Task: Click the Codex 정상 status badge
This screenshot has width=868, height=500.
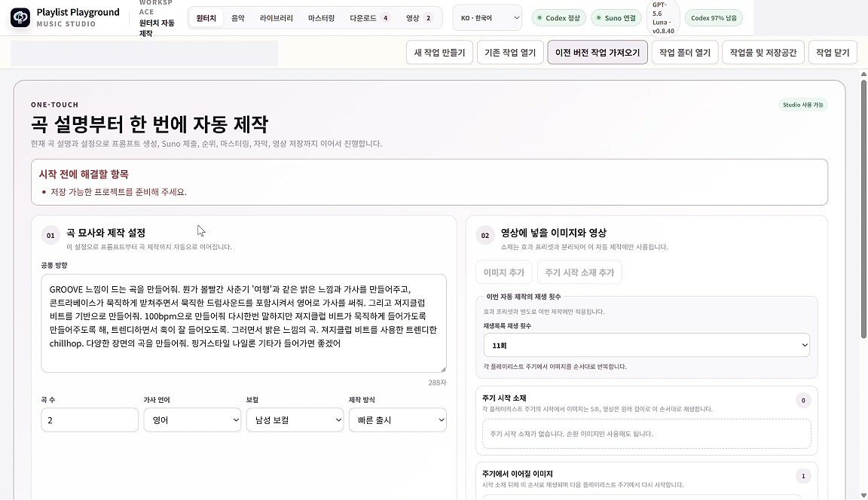Action: [558, 18]
